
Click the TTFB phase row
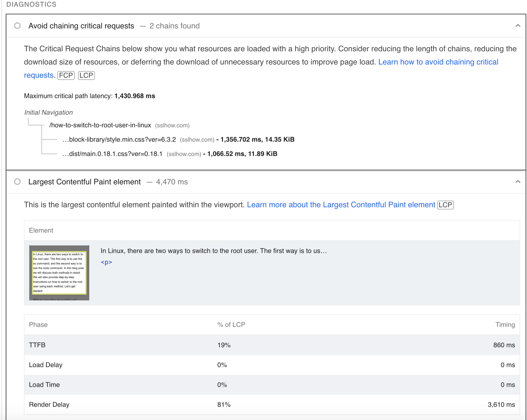click(272, 345)
